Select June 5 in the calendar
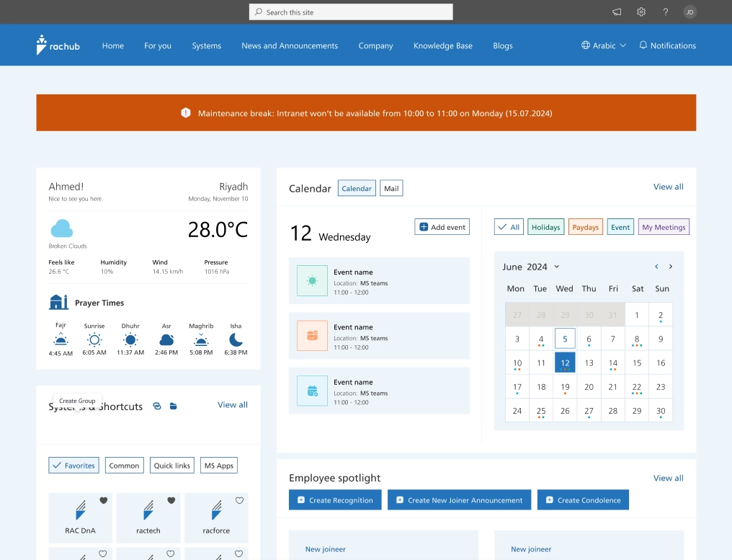 coord(565,339)
